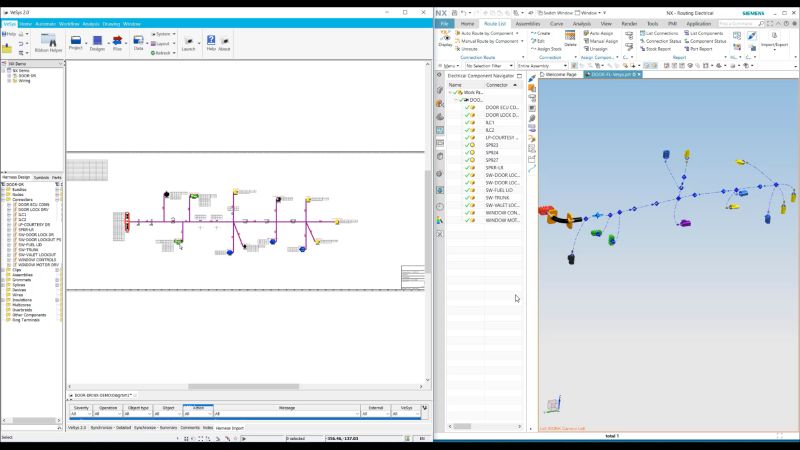
Task: Click Assign Stock in NX Connection group
Action: click(x=546, y=49)
